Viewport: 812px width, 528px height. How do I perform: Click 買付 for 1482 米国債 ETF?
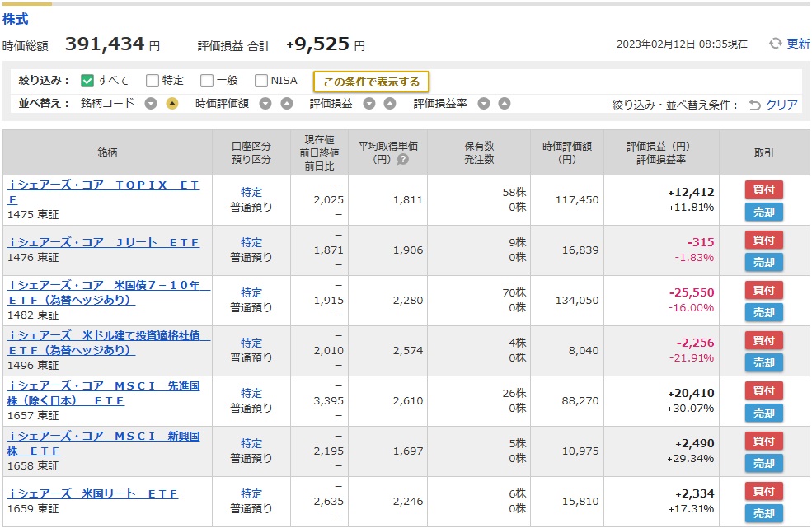coord(764,290)
